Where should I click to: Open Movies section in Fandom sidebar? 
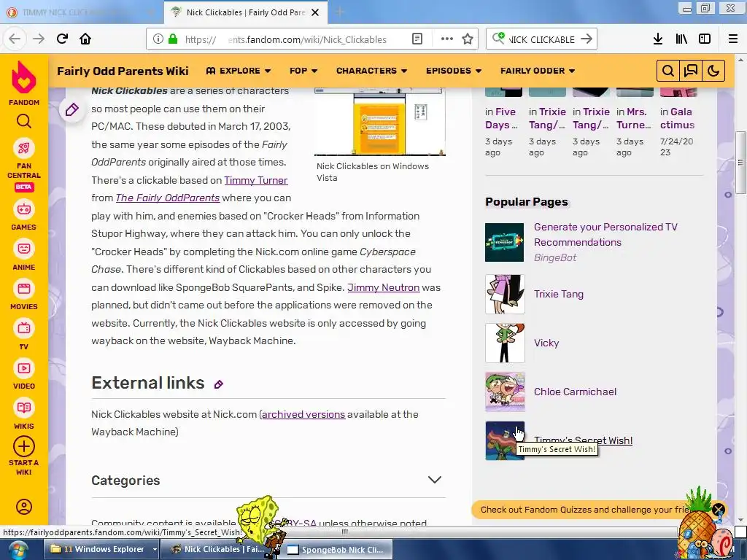24,295
